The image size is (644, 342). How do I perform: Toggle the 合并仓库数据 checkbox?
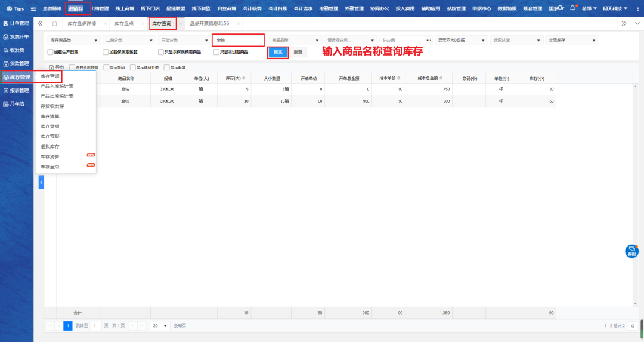tap(72, 67)
